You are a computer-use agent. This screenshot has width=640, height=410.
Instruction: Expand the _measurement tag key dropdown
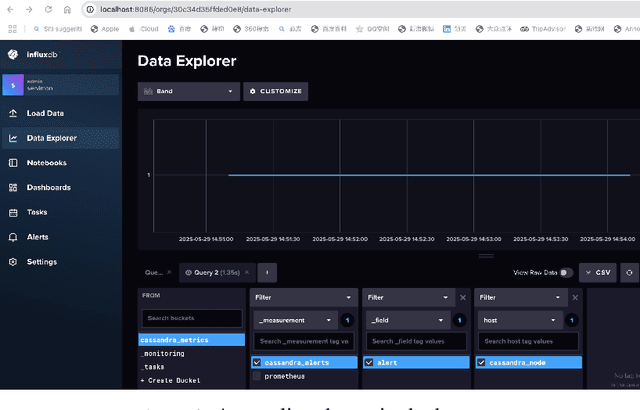(x=296, y=320)
